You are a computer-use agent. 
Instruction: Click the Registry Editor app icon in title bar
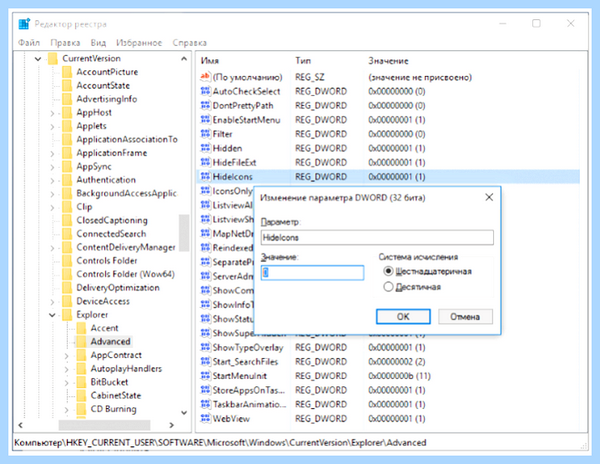click(x=24, y=24)
